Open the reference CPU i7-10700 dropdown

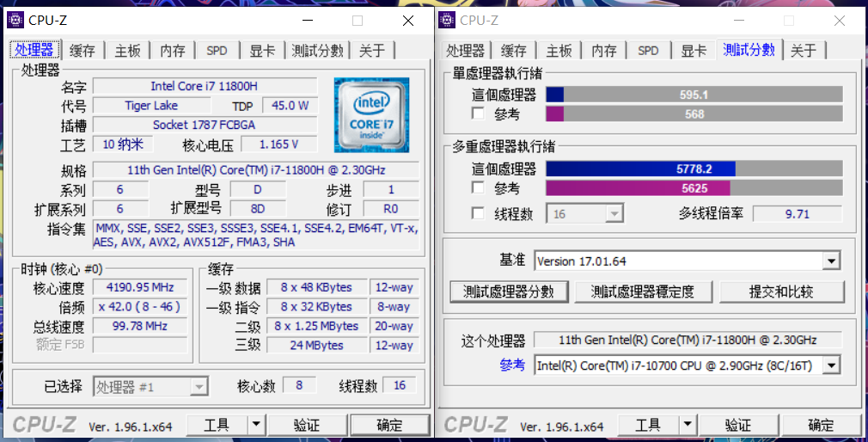coord(687,365)
